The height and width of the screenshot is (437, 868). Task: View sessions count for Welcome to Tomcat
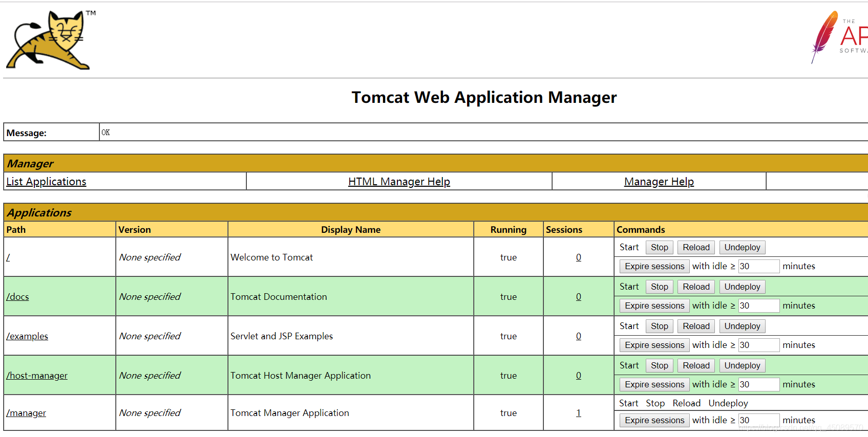[579, 257]
